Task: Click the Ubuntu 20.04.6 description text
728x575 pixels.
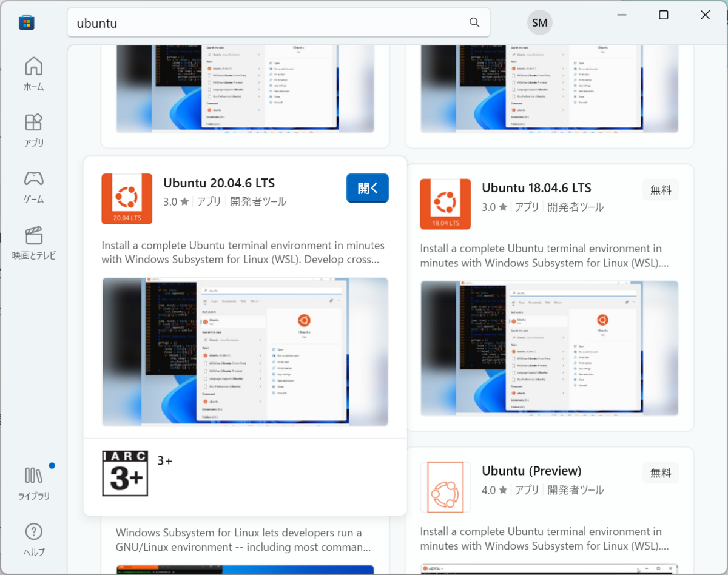Action: click(x=243, y=252)
